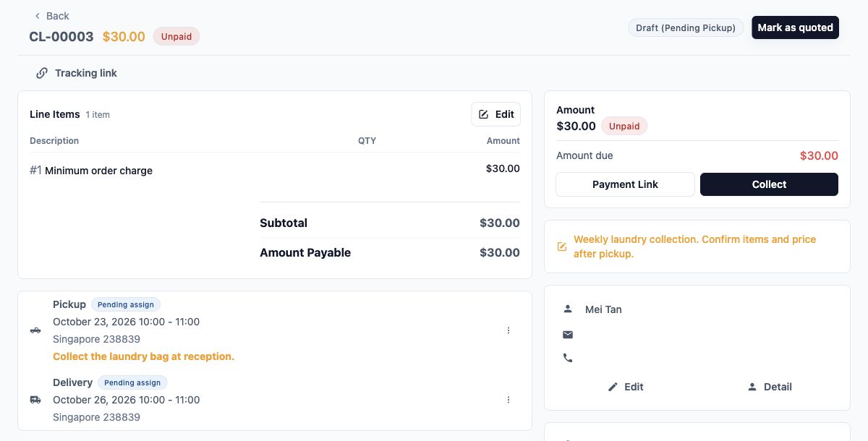Image resolution: width=868 pixels, height=441 pixels.
Task: Click the Draft (Pending Pickup) status badge
Action: [x=685, y=27]
